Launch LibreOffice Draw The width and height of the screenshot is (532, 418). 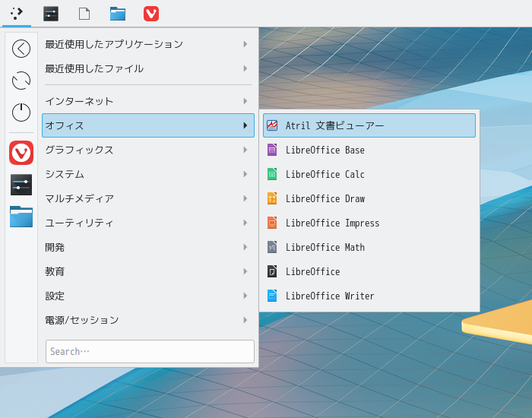[369, 198]
